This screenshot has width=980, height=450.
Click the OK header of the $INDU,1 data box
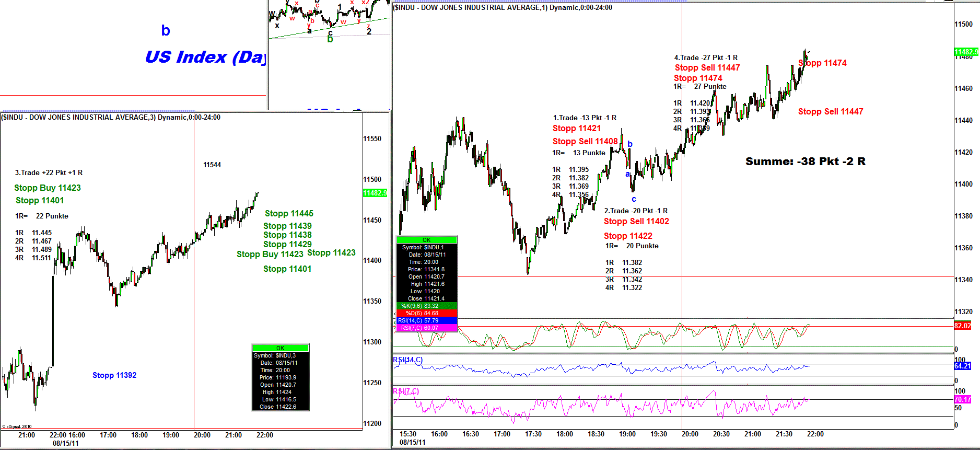(427, 240)
